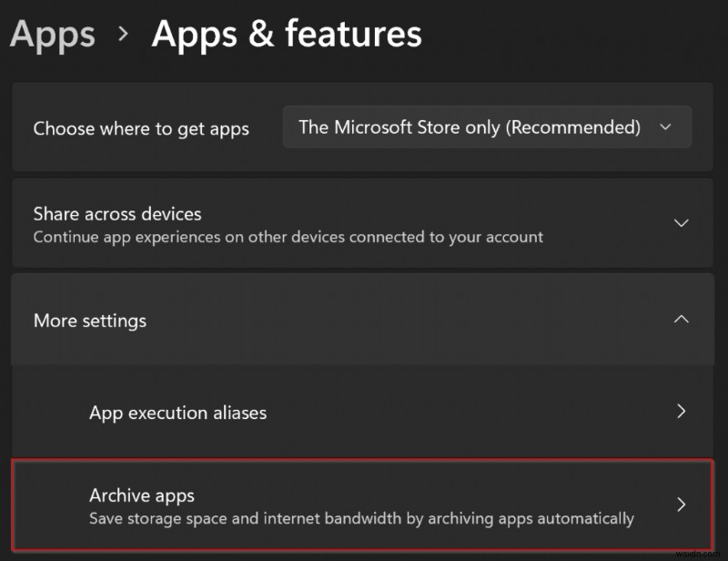The image size is (728, 561).
Task: Click the More settings section header
Action: click(89, 321)
